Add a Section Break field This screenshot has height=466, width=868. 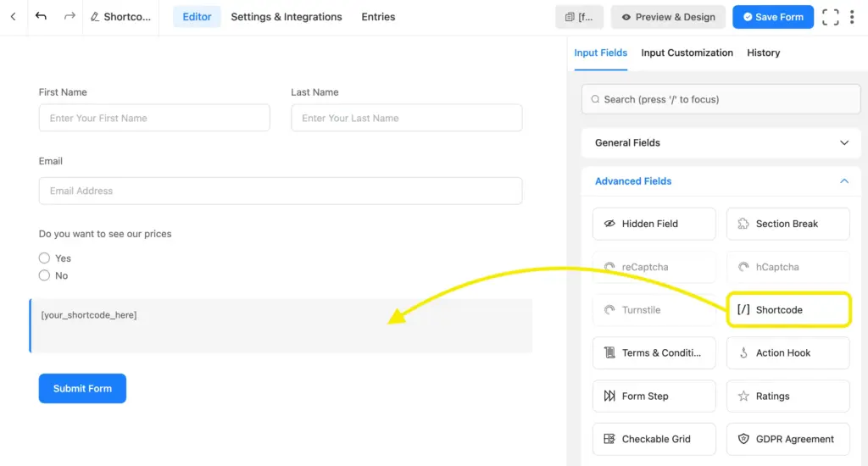point(787,224)
